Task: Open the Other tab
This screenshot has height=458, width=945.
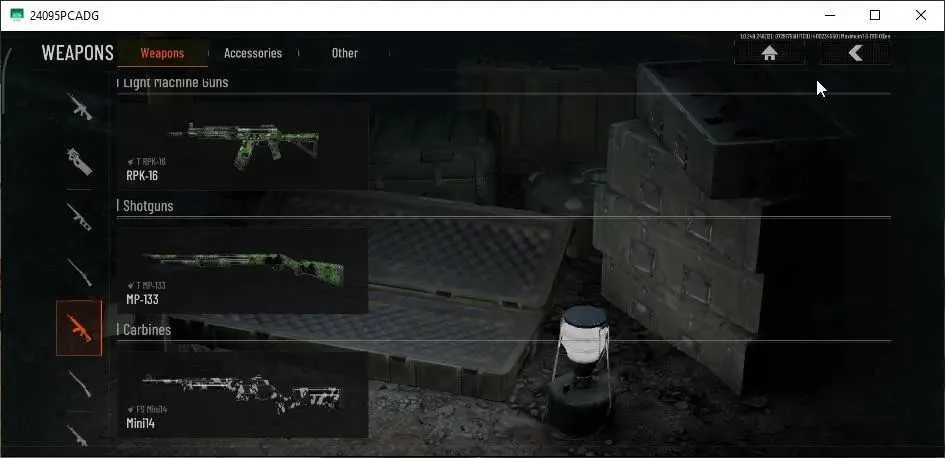Action: click(344, 53)
